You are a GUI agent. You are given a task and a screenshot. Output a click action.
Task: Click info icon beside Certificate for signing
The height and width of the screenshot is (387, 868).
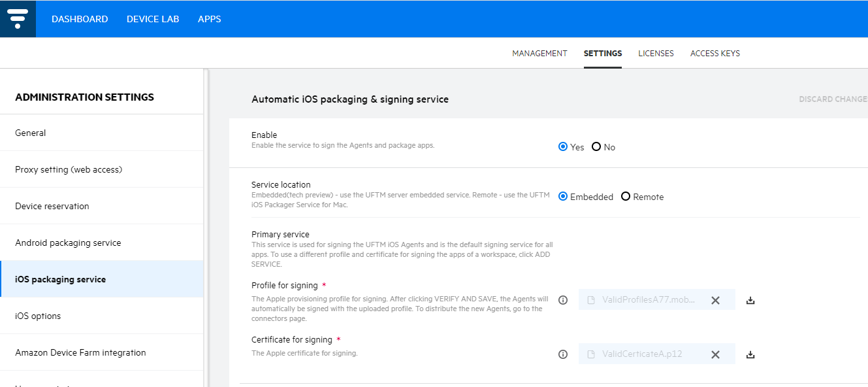(563, 354)
